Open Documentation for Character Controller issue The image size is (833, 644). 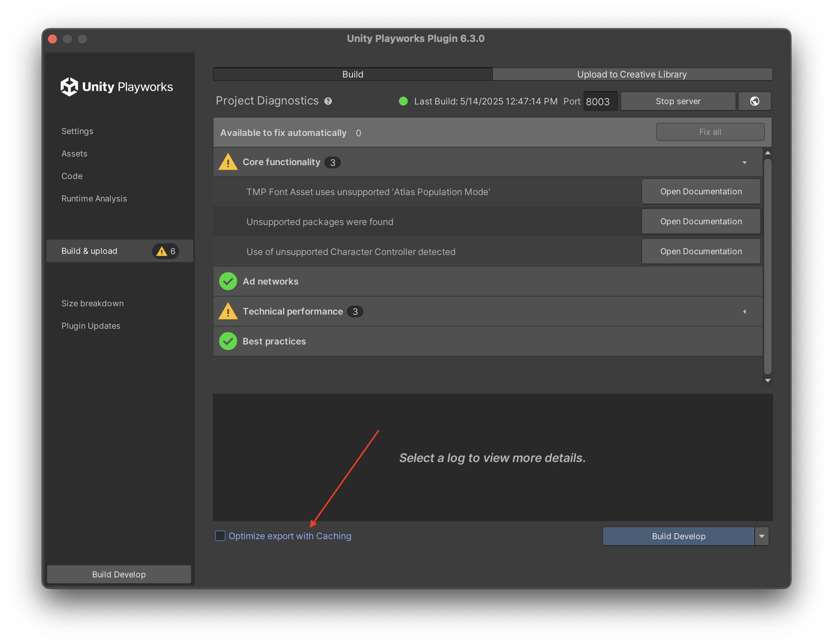coord(701,251)
